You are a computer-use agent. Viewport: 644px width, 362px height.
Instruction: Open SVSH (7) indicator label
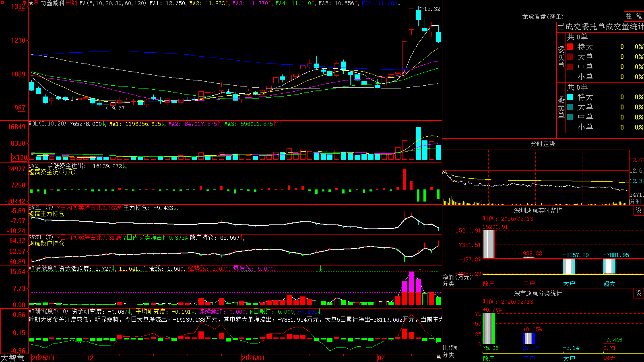(41, 238)
